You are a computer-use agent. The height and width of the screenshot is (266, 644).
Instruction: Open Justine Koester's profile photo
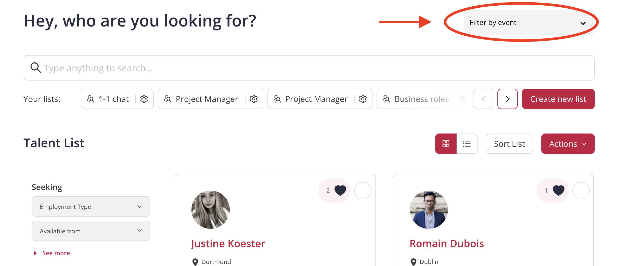point(211,209)
